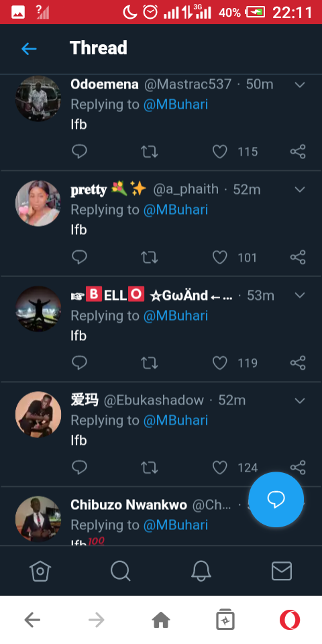Open the Opera browser menu
The height and width of the screenshot is (644, 322).
pos(290,620)
